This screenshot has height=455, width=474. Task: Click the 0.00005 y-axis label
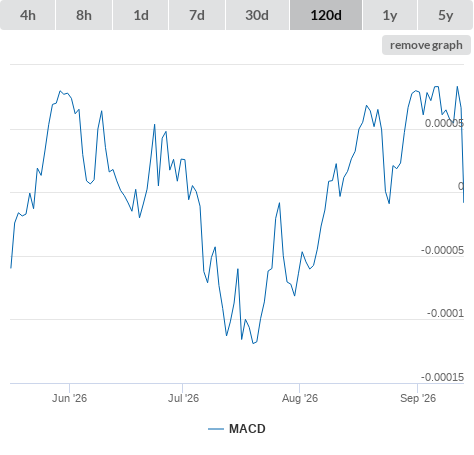click(444, 123)
